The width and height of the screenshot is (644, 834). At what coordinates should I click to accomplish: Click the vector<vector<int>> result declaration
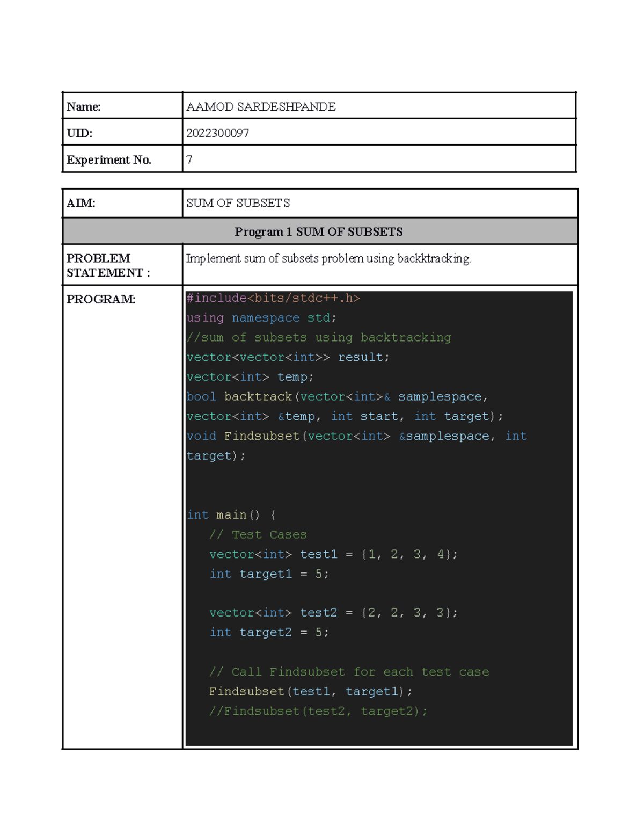pos(288,357)
